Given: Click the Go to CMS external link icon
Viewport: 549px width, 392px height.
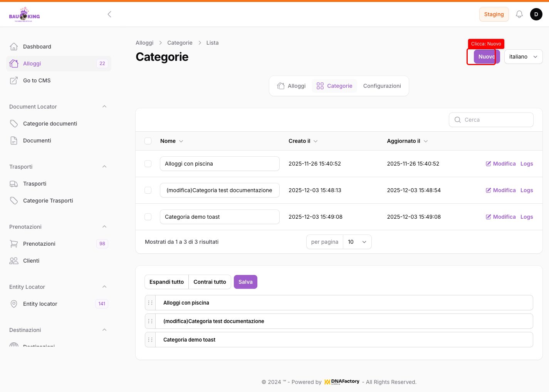Looking at the screenshot, I should click(x=14, y=80).
